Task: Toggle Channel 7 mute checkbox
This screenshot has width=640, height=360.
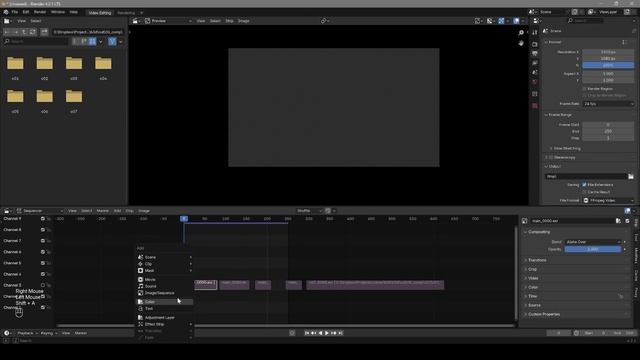Action: (43, 241)
